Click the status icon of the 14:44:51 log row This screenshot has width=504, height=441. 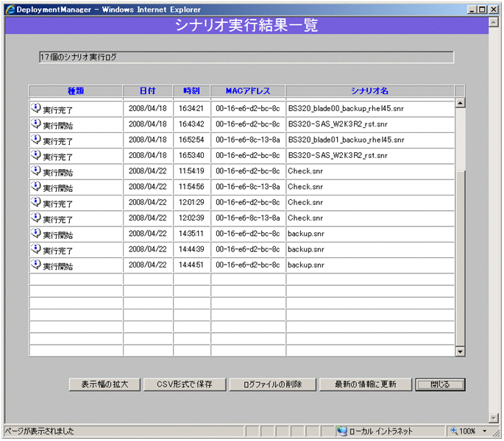click(36, 265)
